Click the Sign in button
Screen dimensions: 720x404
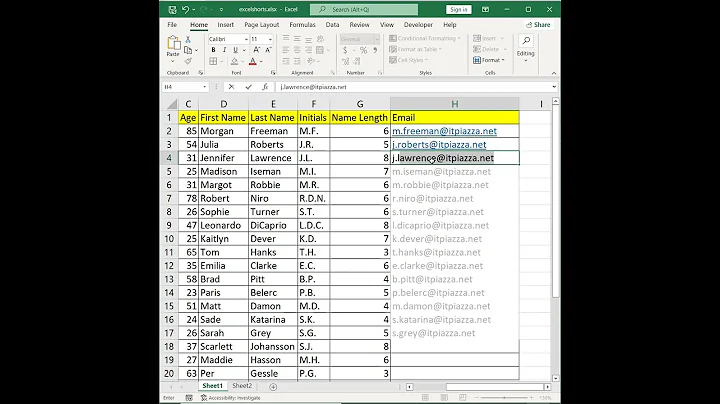point(458,10)
